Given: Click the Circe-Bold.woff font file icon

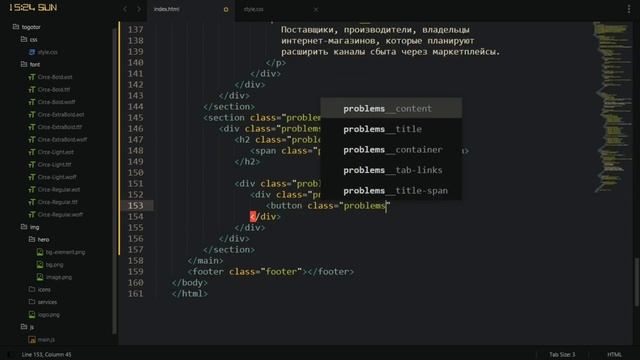Looking at the screenshot, I should point(32,102).
